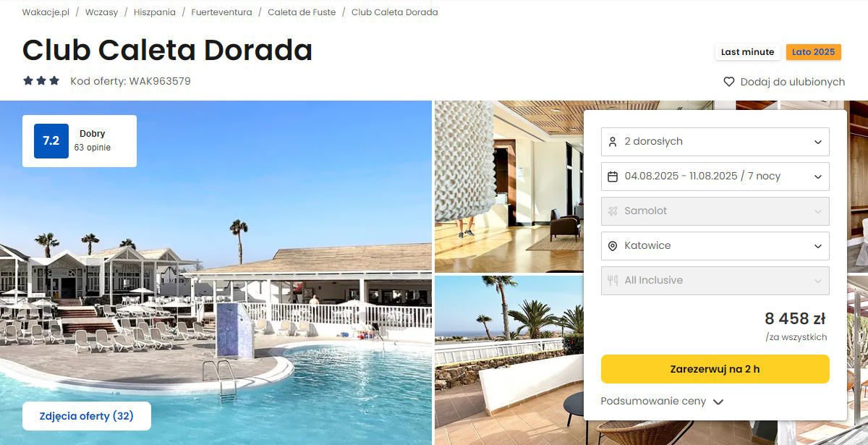Image resolution: width=868 pixels, height=445 pixels.
Task: Click the 7.2 rating score badge
Action: click(51, 141)
